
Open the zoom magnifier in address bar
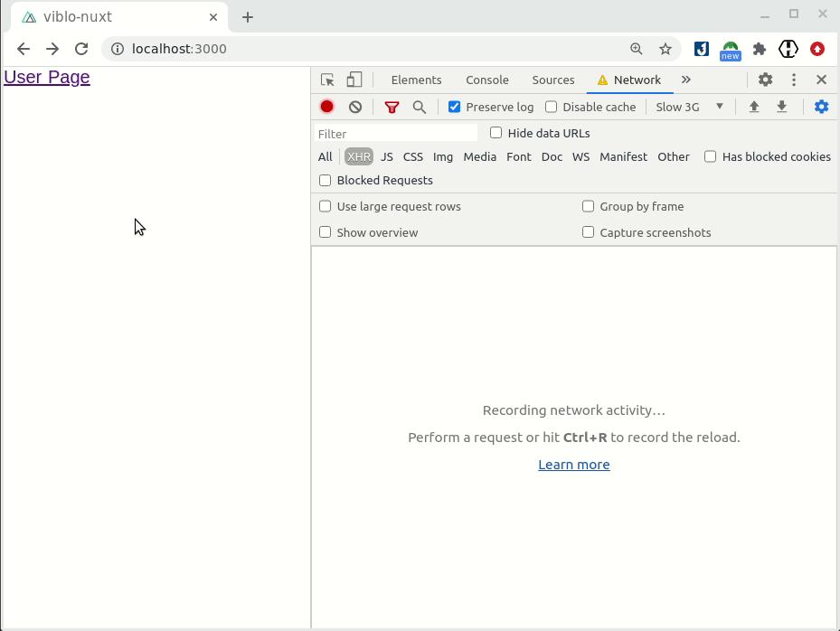636,49
